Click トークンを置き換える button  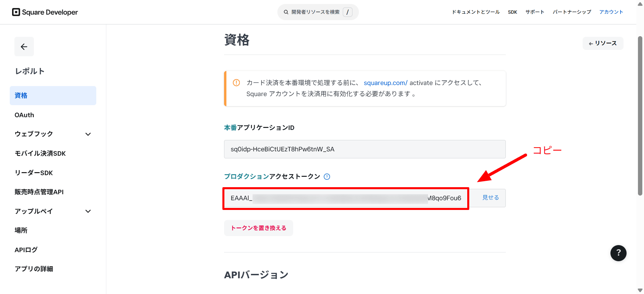tap(259, 228)
